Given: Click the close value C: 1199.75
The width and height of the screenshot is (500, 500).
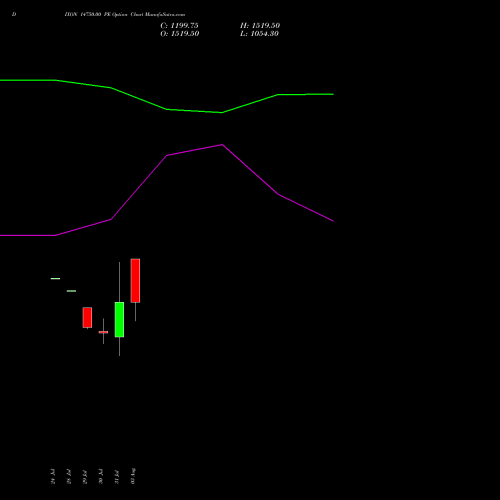Looking at the screenshot, I should click(x=179, y=26).
